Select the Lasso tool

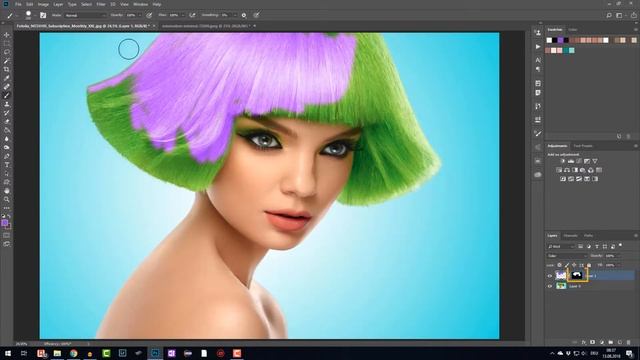[7, 52]
